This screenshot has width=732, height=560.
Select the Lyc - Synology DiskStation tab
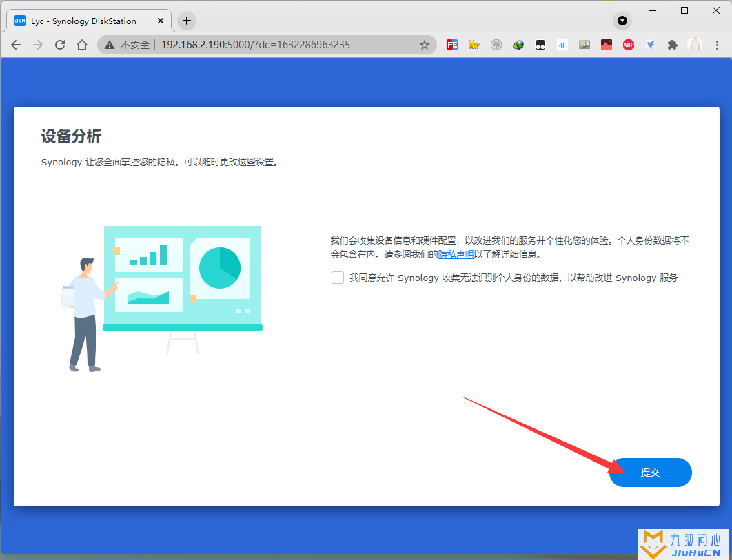(89, 21)
